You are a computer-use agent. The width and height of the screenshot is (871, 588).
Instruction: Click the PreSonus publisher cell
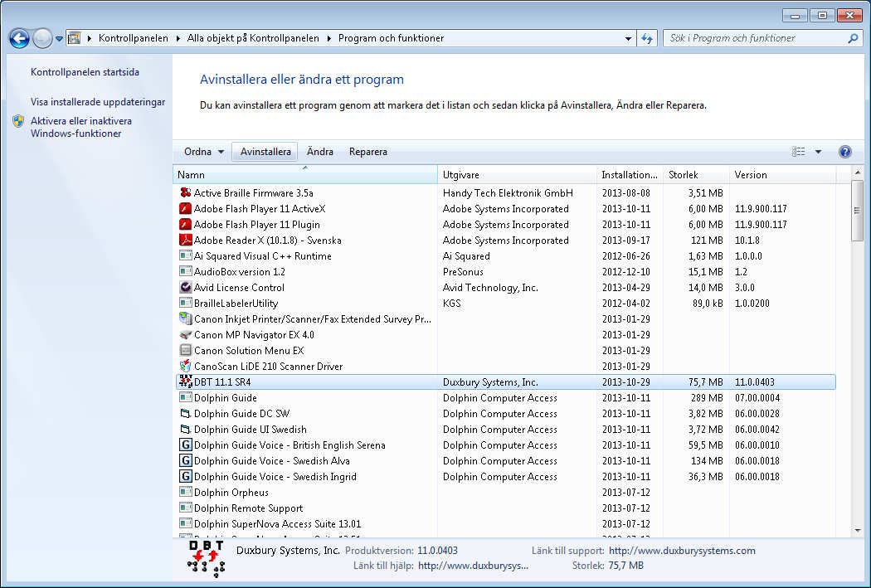click(463, 272)
